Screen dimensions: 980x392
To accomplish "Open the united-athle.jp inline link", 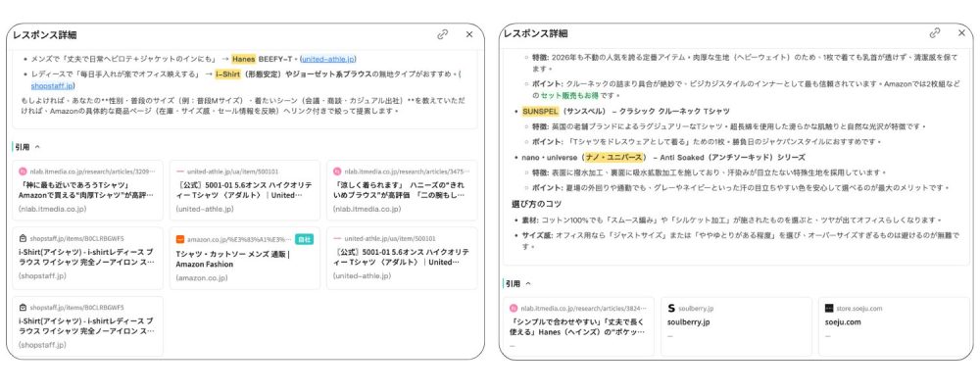I will pos(328,59).
